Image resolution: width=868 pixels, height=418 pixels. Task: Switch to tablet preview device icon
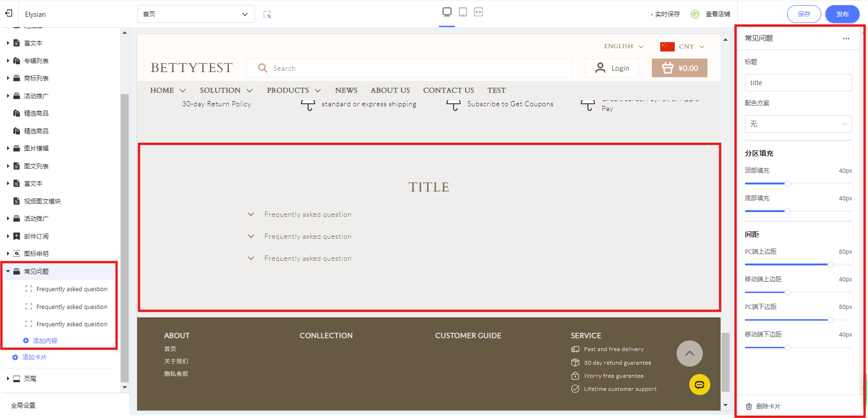pyautogui.click(x=463, y=12)
